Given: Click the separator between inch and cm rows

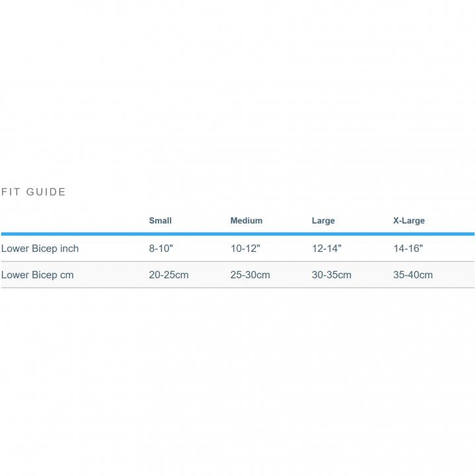Looking at the screenshot, I should (x=238, y=262).
